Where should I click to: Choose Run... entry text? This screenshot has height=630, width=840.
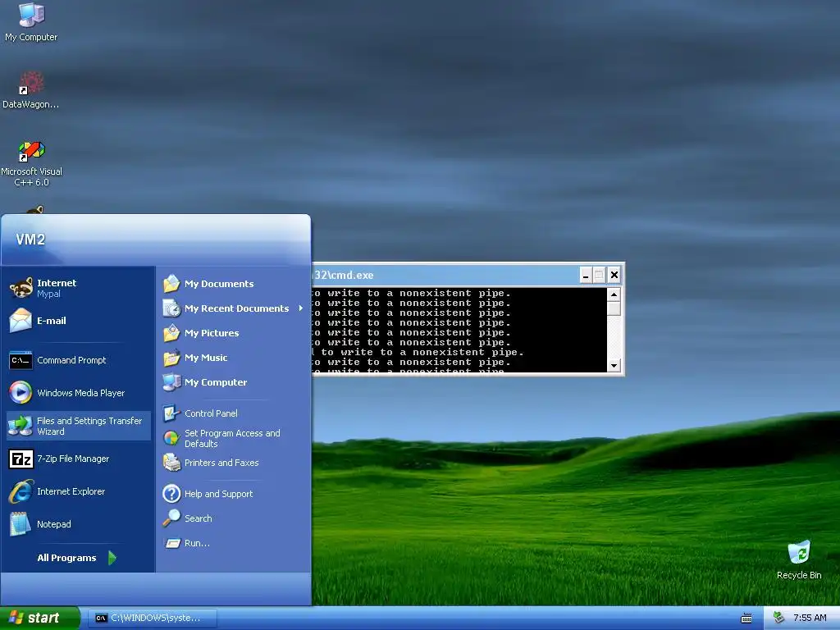click(197, 543)
